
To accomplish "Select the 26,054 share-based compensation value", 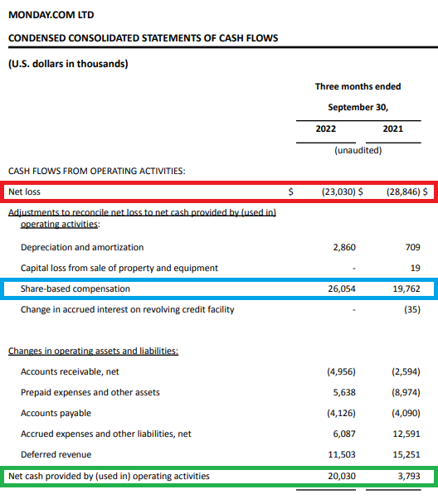I will coord(342,288).
